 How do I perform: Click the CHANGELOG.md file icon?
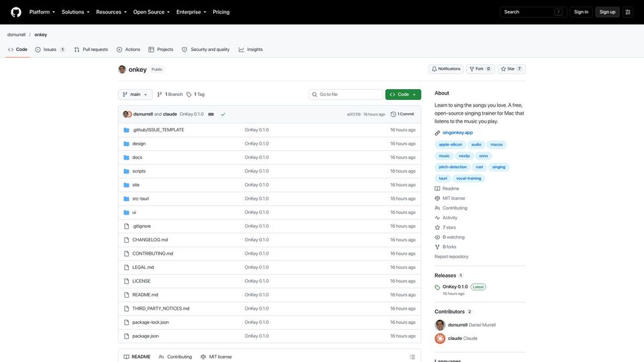tap(127, 240)
